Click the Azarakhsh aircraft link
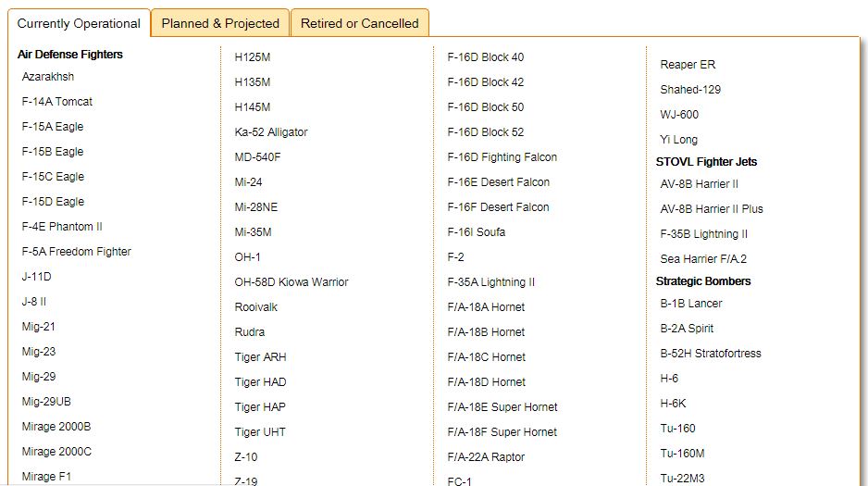 [x=48, y=77]
